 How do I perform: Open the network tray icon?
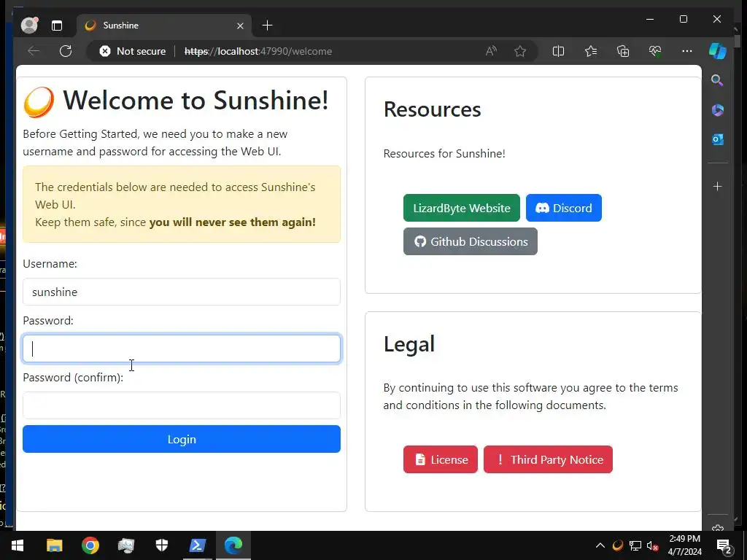[635, 545]
